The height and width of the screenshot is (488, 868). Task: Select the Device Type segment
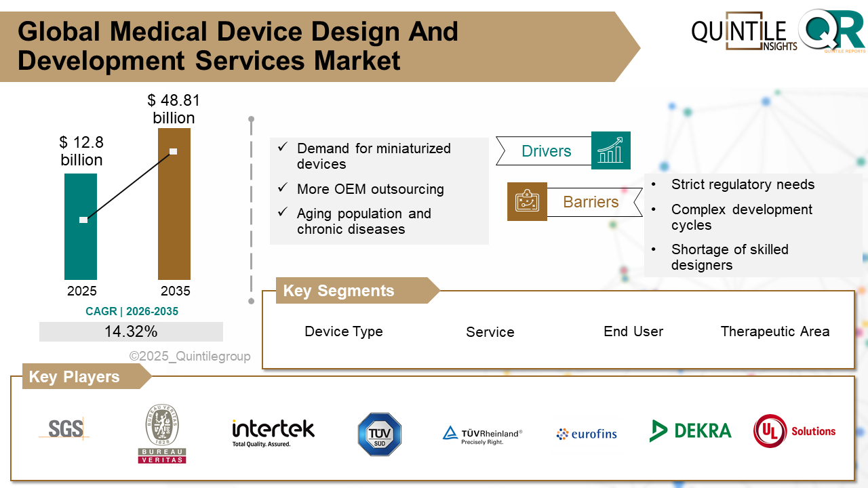[x=343, y=331]
